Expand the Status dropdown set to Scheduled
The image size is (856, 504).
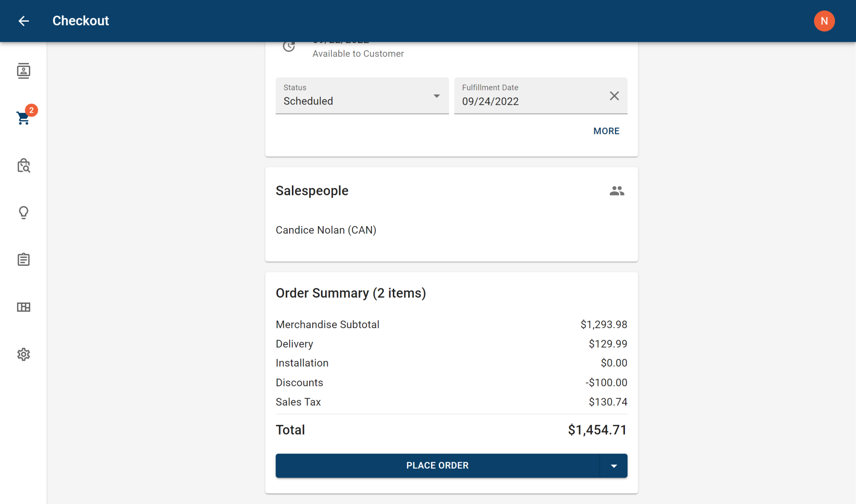point(362,96)
